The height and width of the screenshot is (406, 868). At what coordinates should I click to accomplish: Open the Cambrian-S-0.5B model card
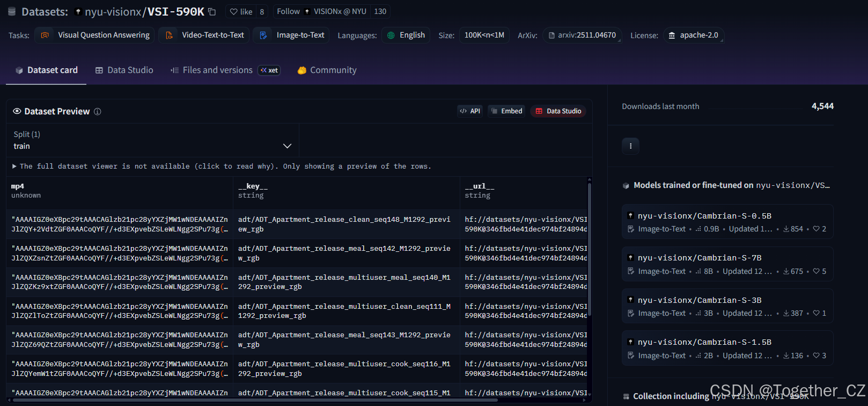(727, 222)
